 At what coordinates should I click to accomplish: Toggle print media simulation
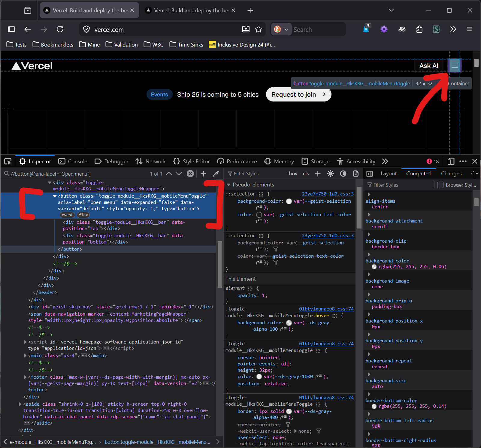click(x=356, y=174)
